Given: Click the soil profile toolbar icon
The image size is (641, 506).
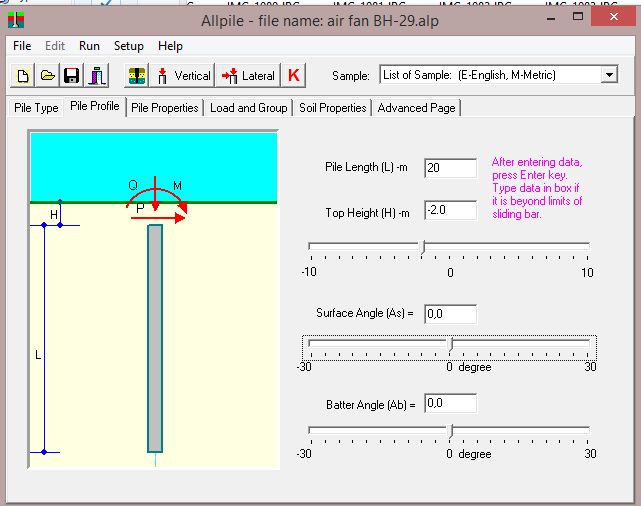Looking at the screenshot, I should pos(137,75).
